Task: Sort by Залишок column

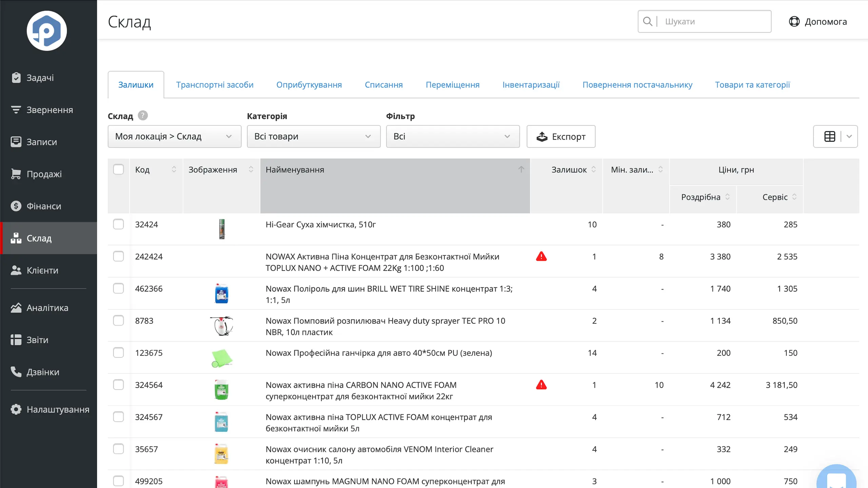Action: click(593, 169)
